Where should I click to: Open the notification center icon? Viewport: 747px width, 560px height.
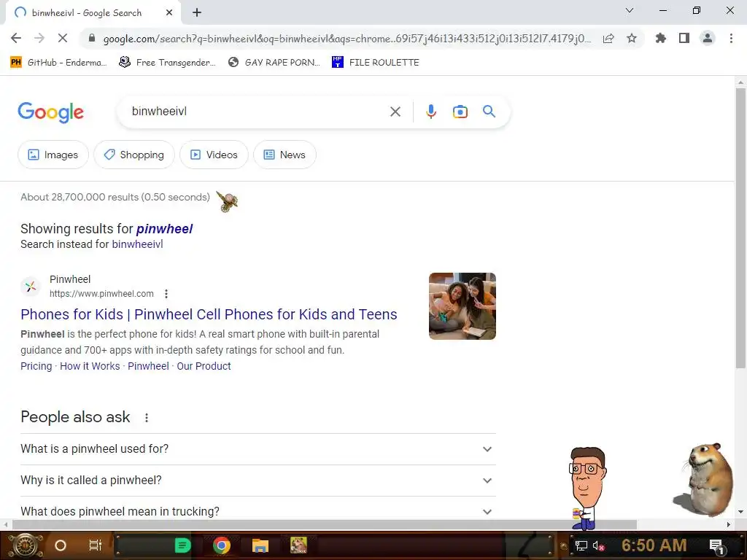point(717,545)
